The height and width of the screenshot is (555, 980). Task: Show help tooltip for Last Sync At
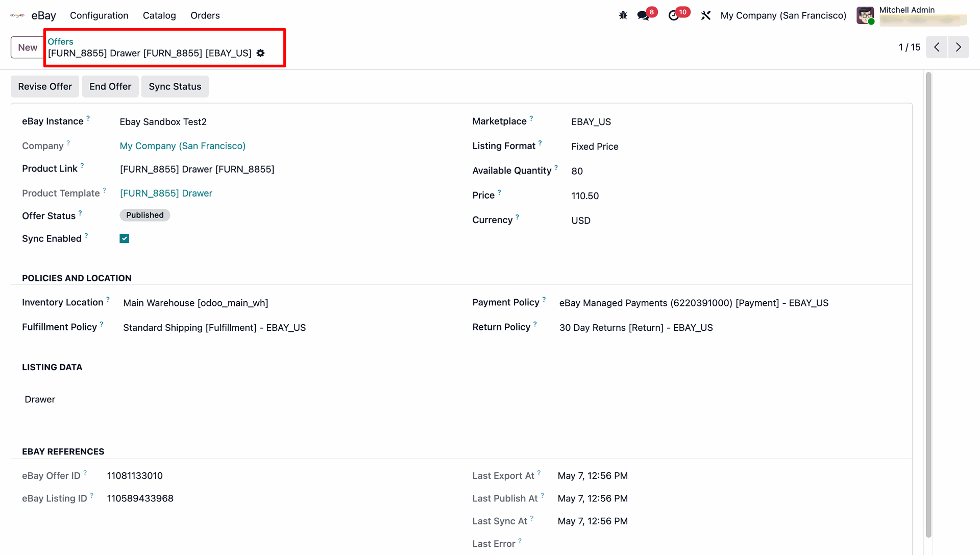point(531,518)
